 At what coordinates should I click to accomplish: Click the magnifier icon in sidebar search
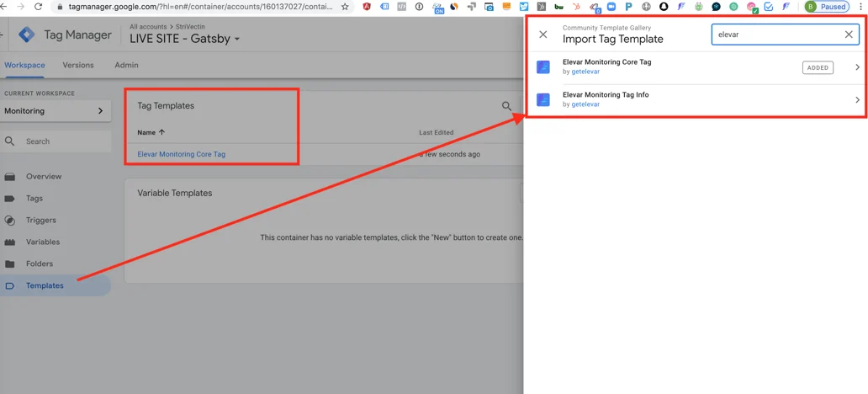[9, 141]
